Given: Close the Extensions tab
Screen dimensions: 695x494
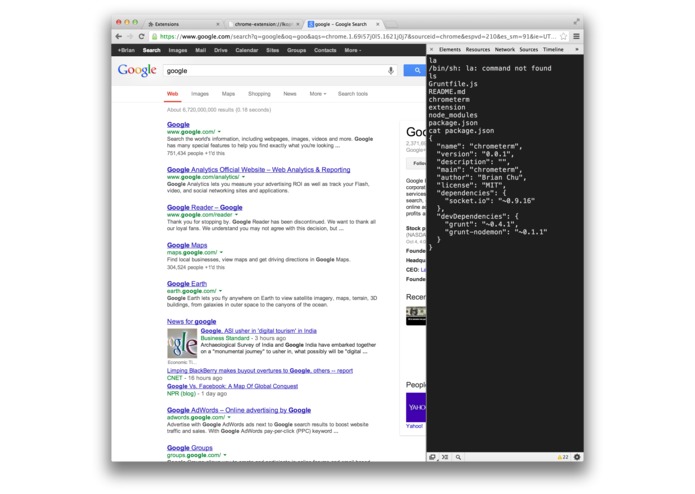Looking at the screenshot, I should 218,24.
